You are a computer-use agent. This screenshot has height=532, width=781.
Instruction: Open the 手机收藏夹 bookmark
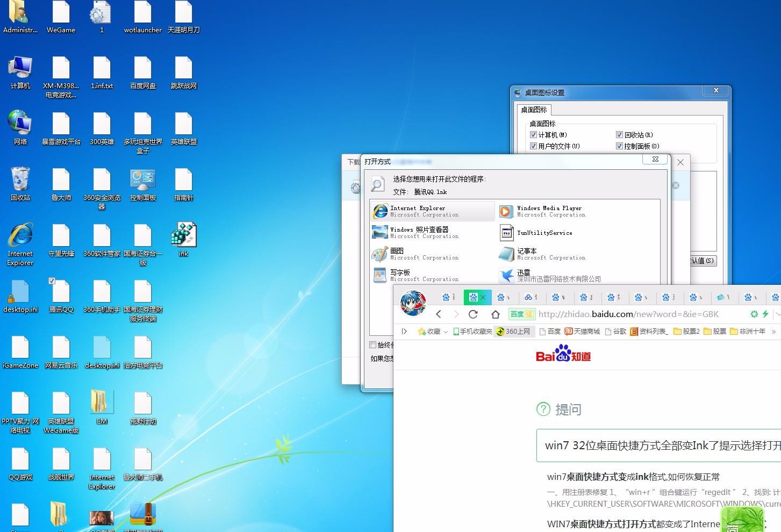472,332
